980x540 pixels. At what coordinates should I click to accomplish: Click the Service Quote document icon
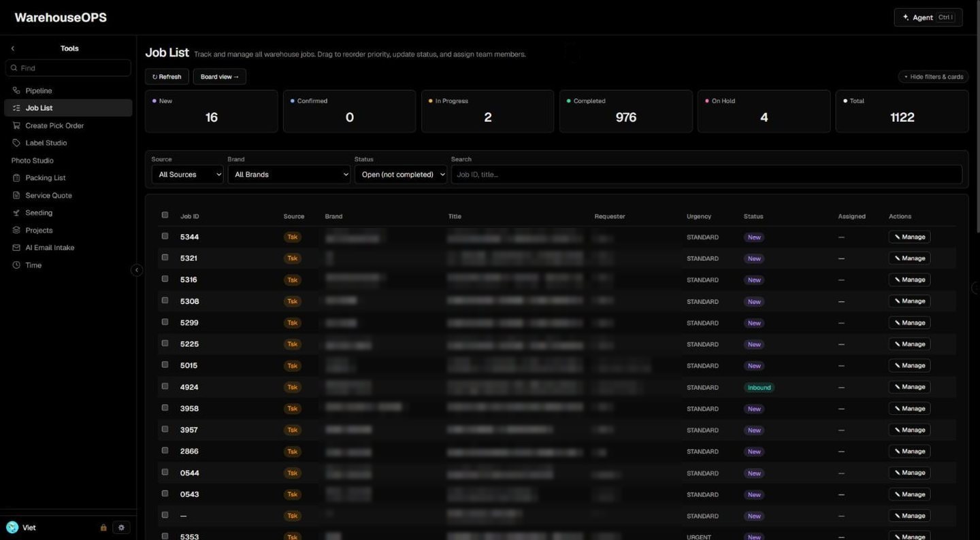click(16, 195)
